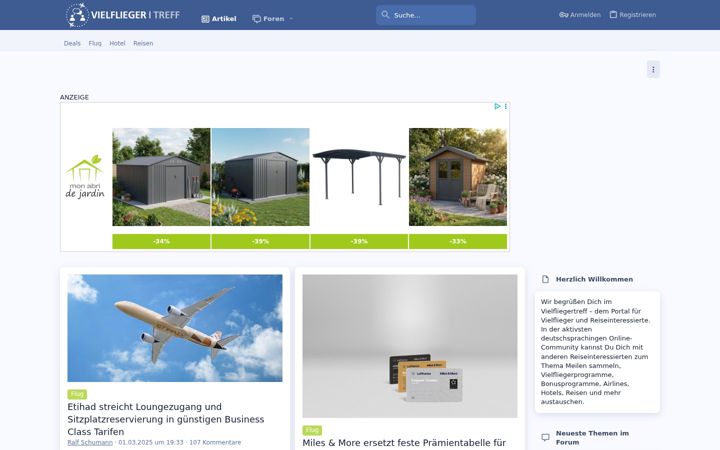The image size is (720, 450).
Task: Click the clipboard icon beside Registrieren
Action: [613, 15]
